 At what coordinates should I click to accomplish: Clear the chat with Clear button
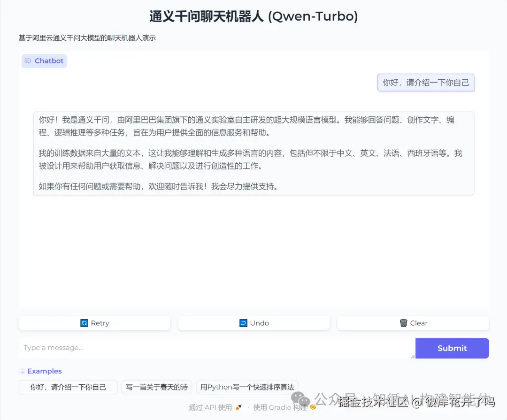[x=413, y=323]
